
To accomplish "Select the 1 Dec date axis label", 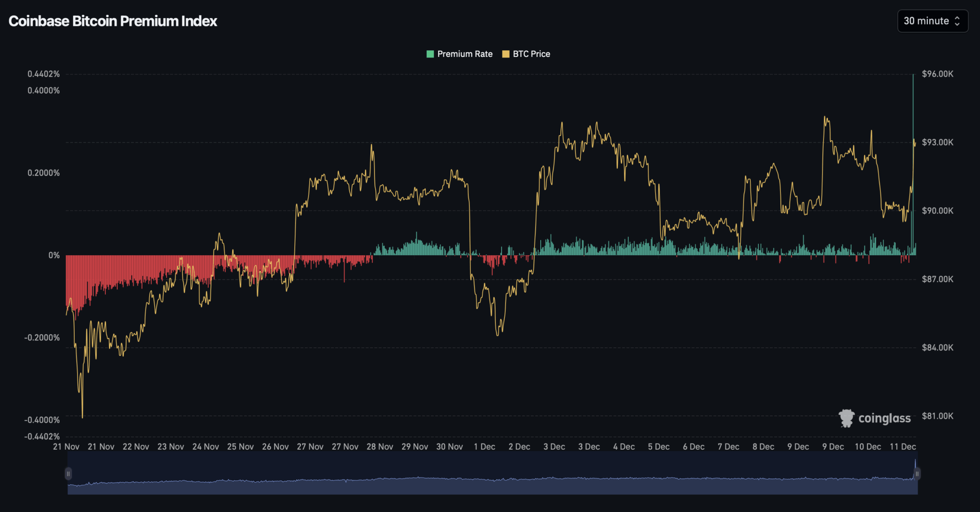I will [x=484, y=446].
